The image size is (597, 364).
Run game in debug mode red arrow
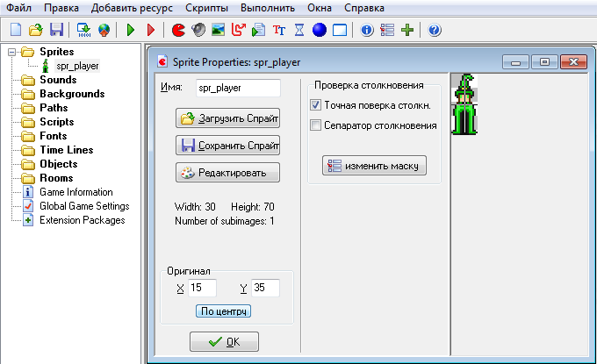click(151, 30)
